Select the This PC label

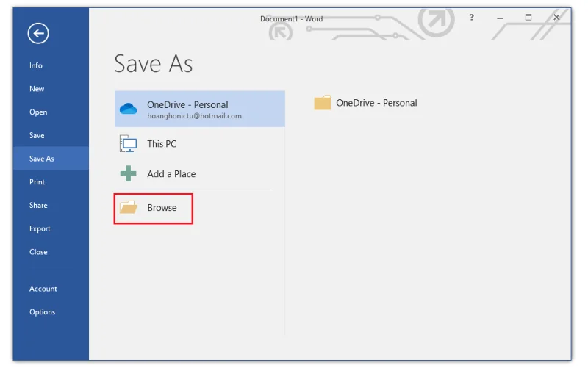(162, 144)
